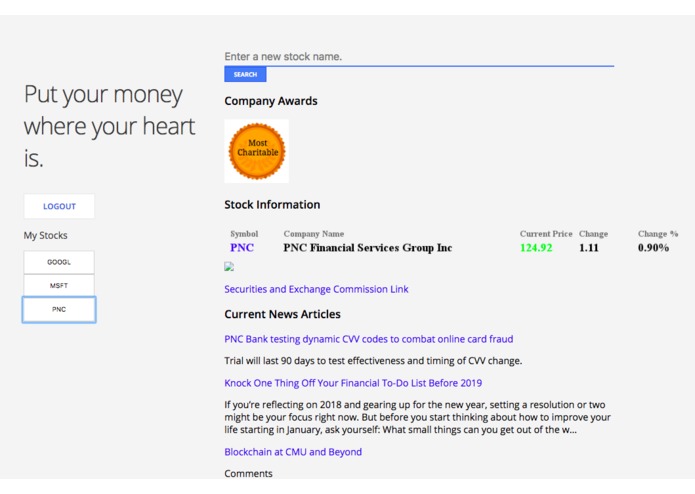
Task: Click the Current Price column header
Action: coord(546,233)
